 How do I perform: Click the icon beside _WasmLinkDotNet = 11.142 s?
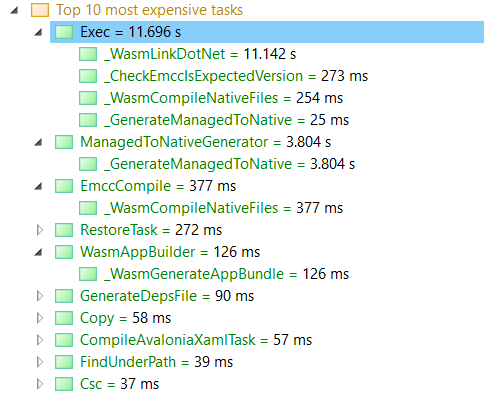(x=88, y=54)
